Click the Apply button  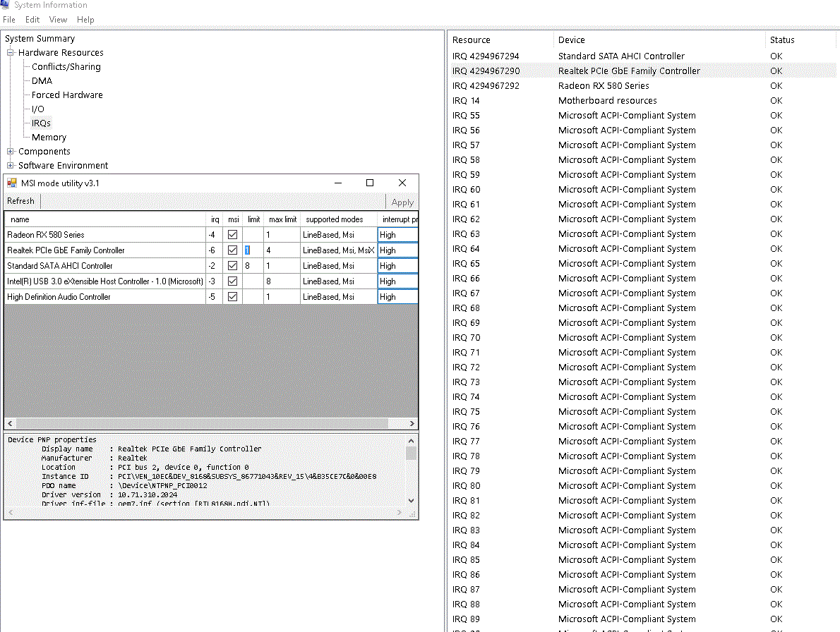402,202
